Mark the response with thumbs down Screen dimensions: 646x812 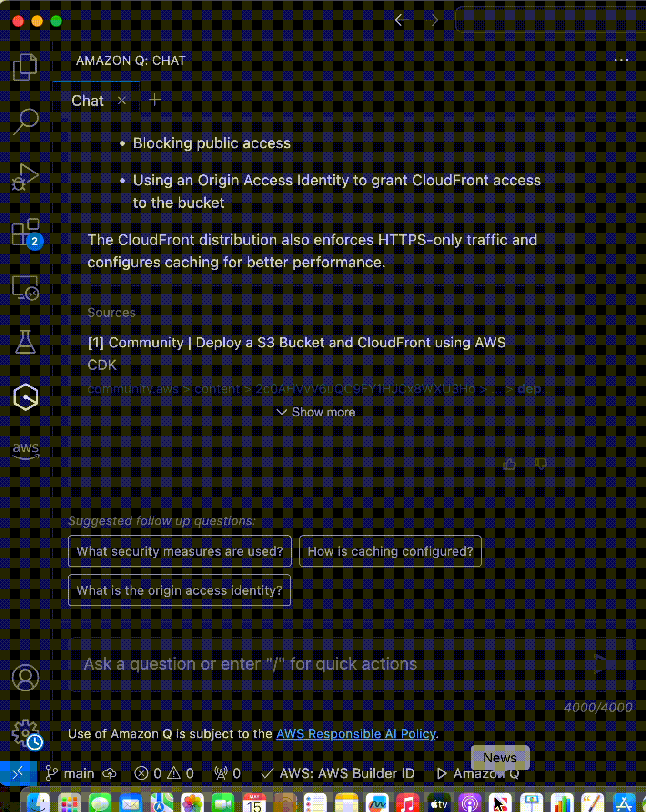coord(540,464)
